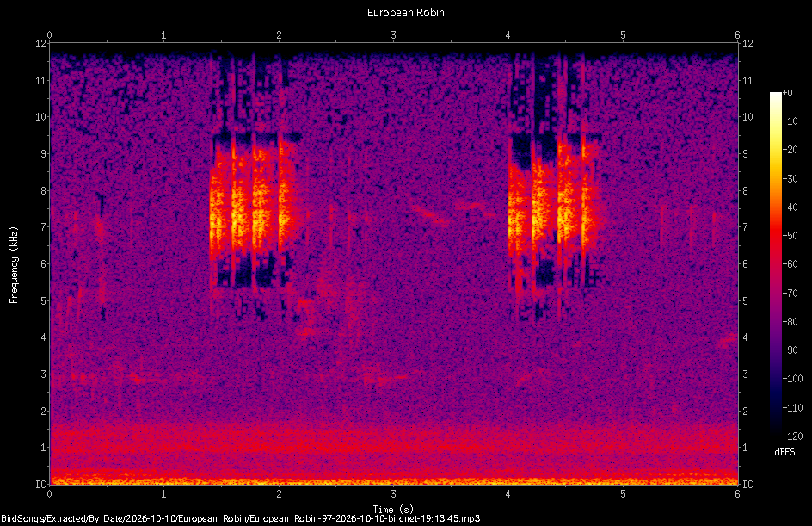This screenshot has height=526, width=812.
Task: Click the "Time (s)" axis label
Action: pyautogui.click(x=393, y=510)
